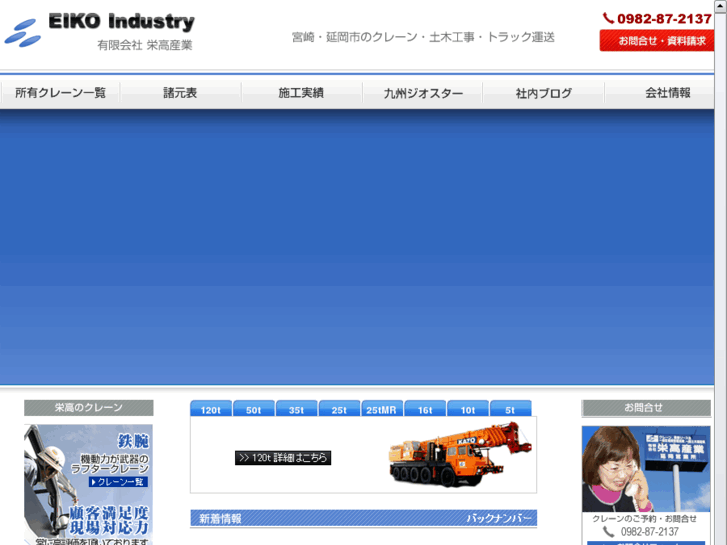Click the 鉄腕 crane banner image
The height and width of the screenshot is (545, 727).
[x=88, y=484]
